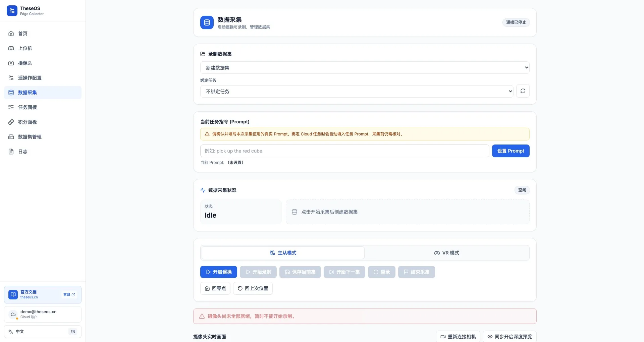Image resolution: width=644 pixels, height=342 pixels.
Task: Open the 上位机 sidebar item
Action: (x=43, y=48)
